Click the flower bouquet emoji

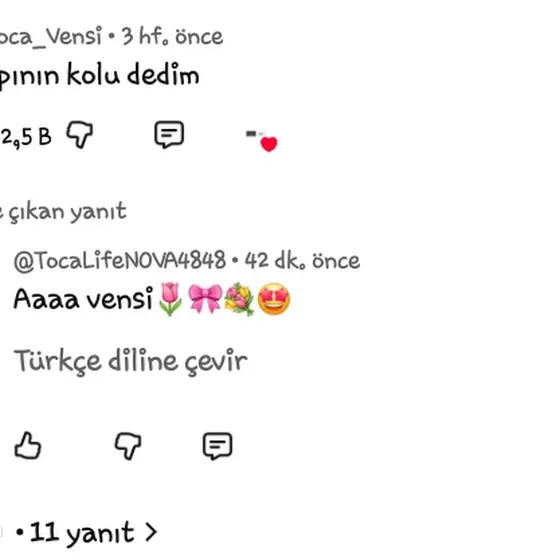239,299
